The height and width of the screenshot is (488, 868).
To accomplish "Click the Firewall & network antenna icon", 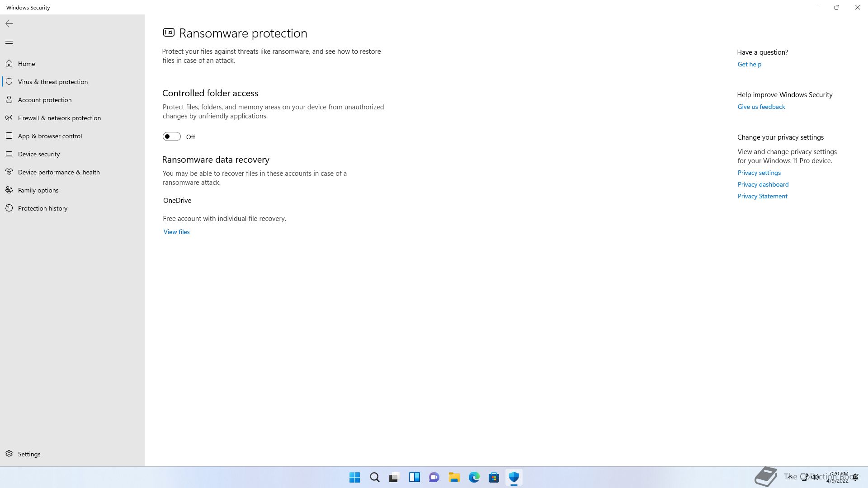I will (9, 117).
